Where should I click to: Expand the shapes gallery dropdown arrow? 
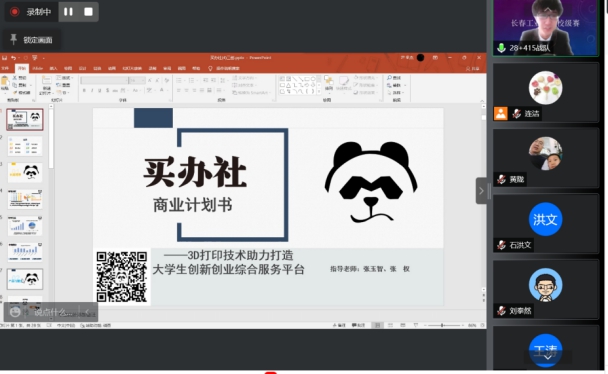319,92
